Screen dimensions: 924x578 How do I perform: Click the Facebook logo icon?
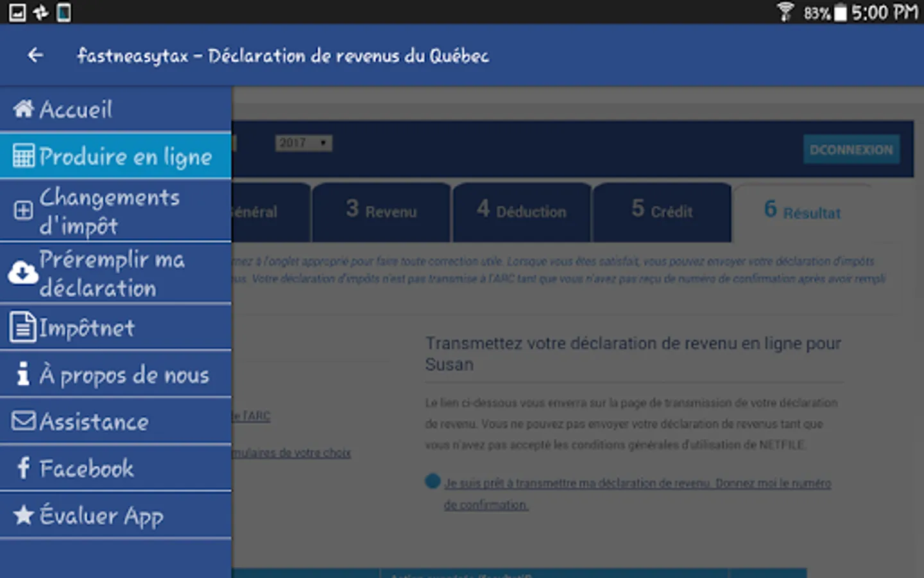pos(24,468)
